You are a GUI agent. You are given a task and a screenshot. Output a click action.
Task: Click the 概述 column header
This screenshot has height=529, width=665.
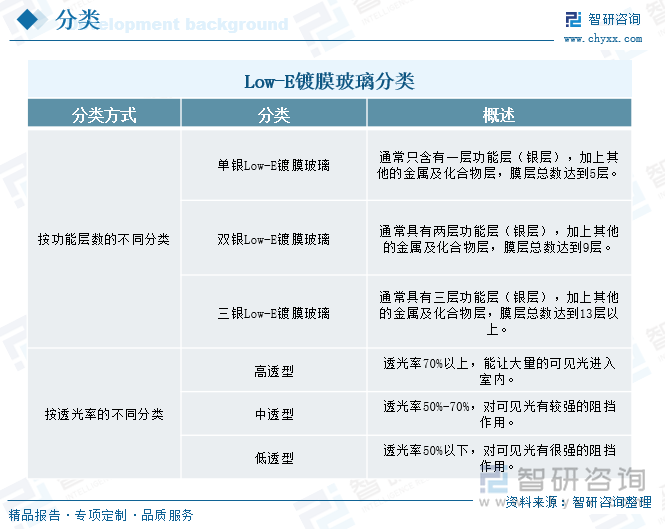[499, 115]
